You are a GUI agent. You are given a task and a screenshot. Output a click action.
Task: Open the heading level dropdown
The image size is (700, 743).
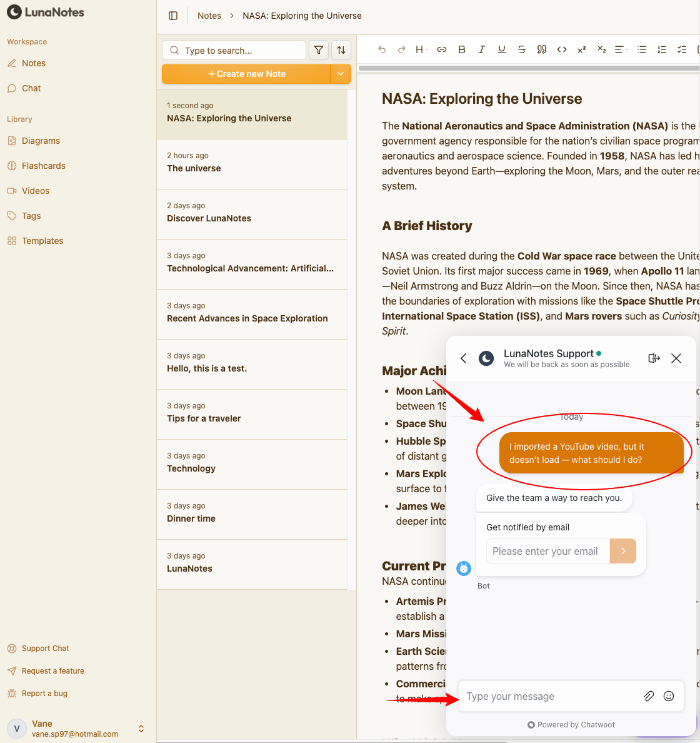pyautogui.click(x=422, y=49)
